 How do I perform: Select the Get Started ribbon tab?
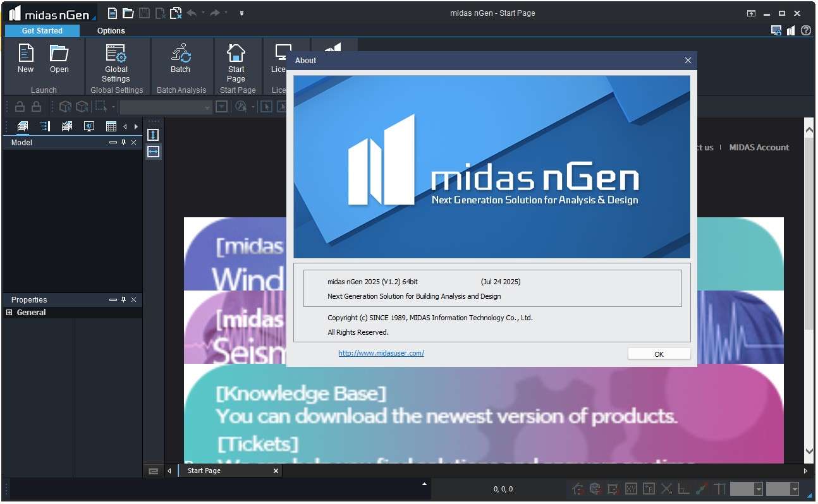click(x=42, y=30)
